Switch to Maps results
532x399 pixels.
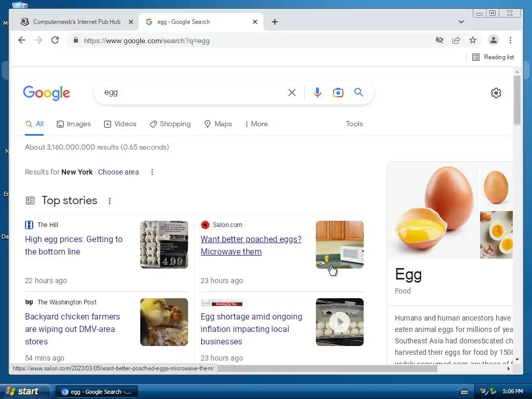[x=218, y=124]
